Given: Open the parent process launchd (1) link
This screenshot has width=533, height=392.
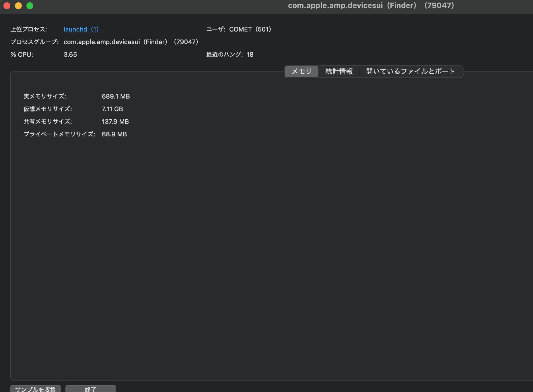Looking at the screenshot, I should coord(82,29).
